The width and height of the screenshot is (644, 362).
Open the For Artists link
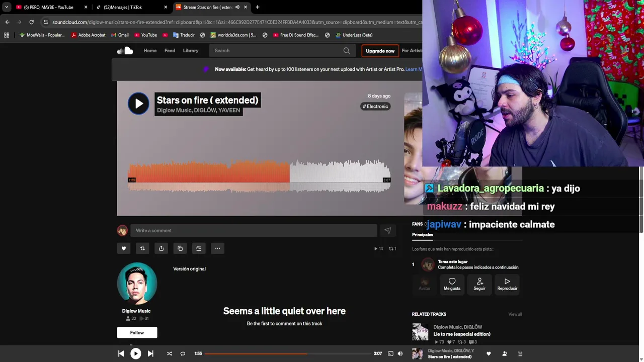412,50
